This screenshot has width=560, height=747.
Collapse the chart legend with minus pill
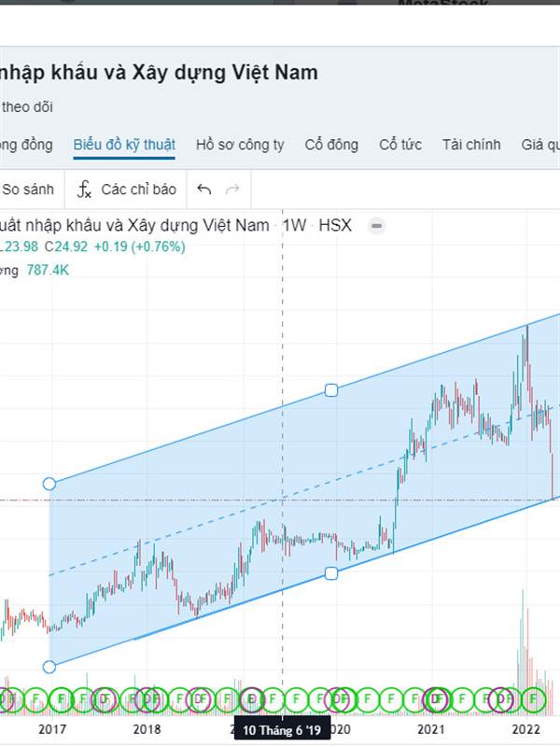coord(377,225)
